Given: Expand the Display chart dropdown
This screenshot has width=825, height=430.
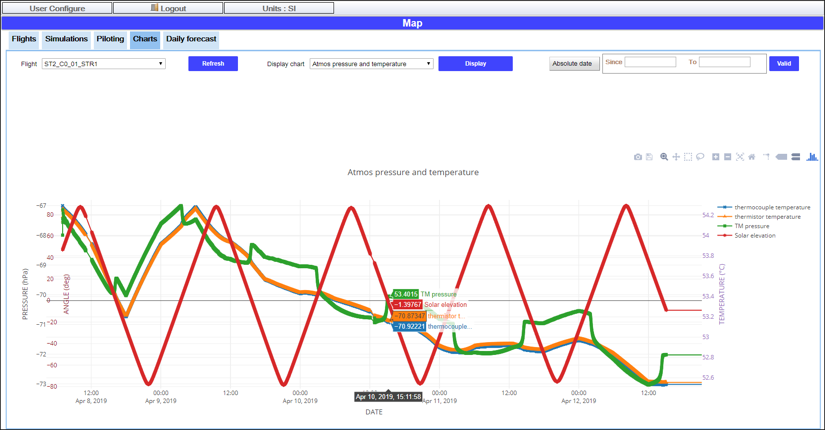Looking at the screenshot, I should point(371,64).
